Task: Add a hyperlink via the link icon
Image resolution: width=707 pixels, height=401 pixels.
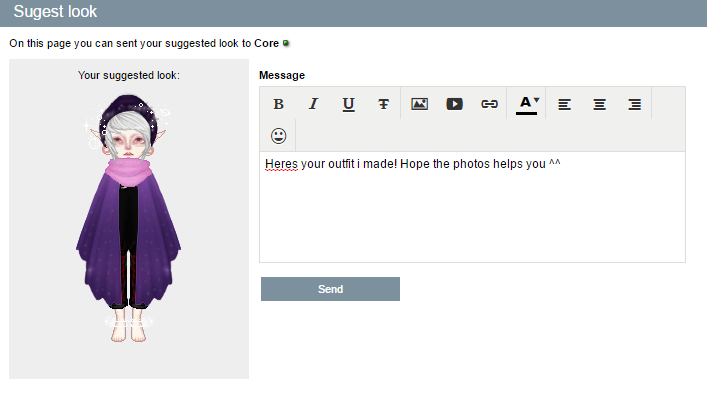Action: (489, 104)
